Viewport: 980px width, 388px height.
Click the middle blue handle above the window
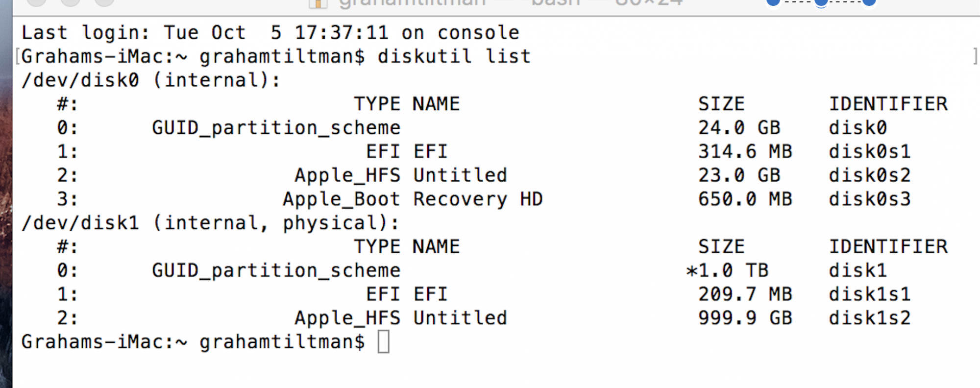[821, 2]
